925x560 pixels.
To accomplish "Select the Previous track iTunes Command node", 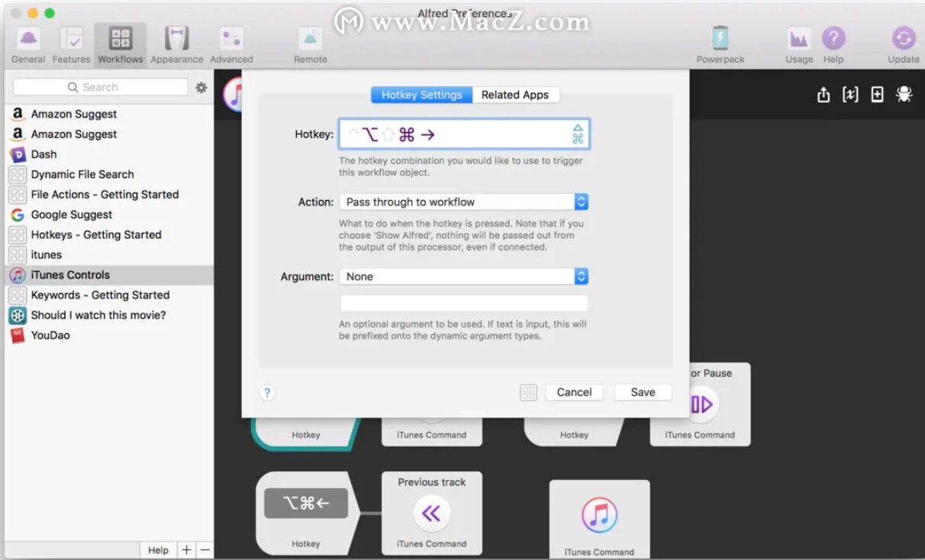I will tap(432, 513).
